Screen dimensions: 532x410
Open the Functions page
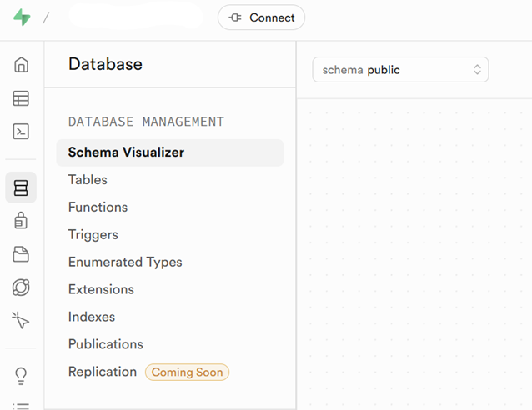coord(98,207)
